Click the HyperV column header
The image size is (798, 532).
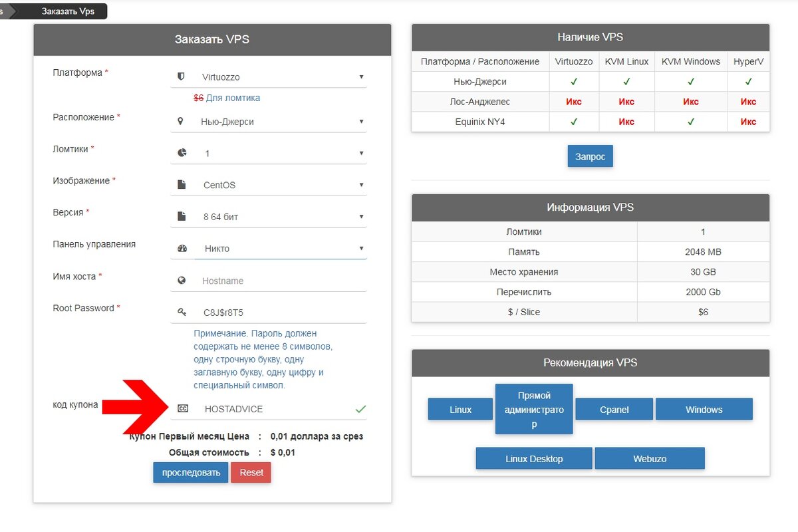coord(748,62)
